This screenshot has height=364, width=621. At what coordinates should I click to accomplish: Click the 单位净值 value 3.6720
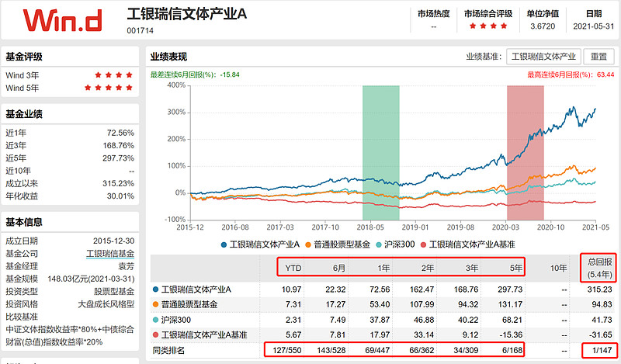543,26
